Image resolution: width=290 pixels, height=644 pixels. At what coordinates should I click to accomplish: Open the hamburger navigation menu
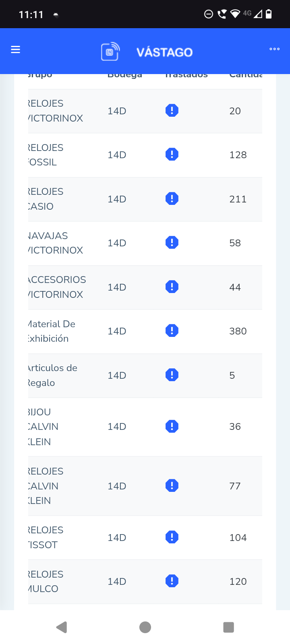pyautogui.click(x=16, y=50)
